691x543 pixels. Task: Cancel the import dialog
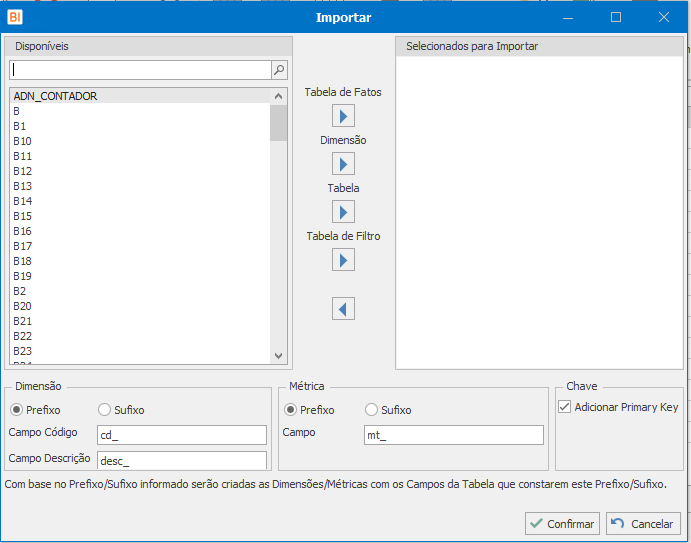click(643, 524)
